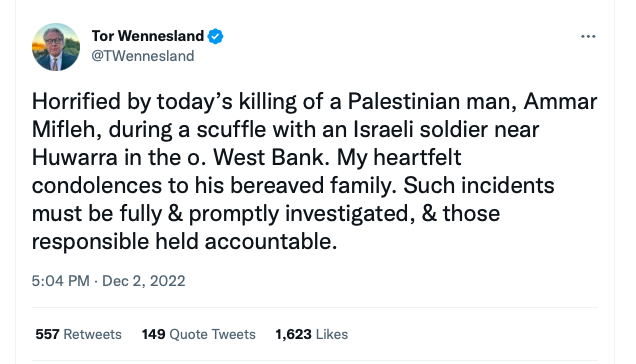
Task: Open the tweet's more options ellipsis
Action: click(588, 37)
